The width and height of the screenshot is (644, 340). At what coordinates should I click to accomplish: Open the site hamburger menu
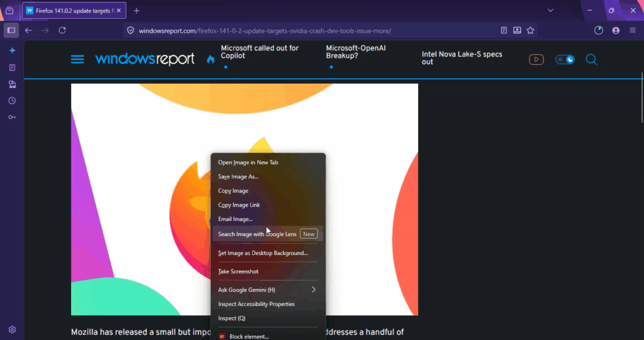[x=77, y=59]
